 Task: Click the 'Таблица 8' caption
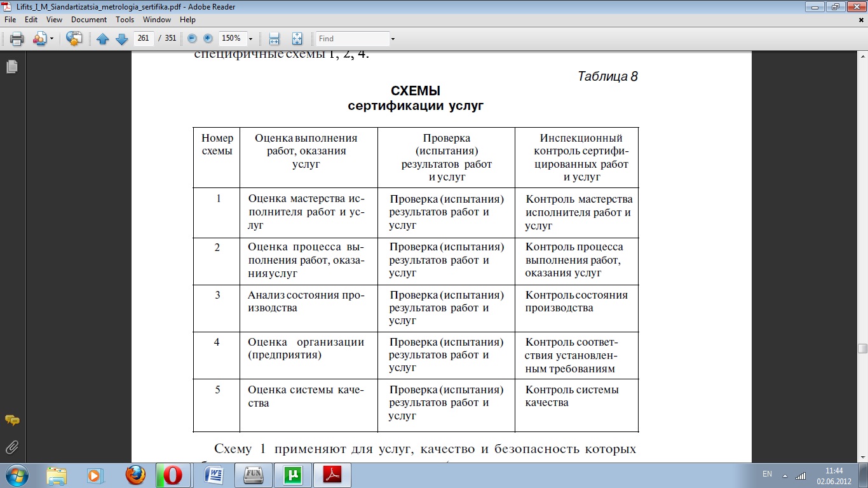(607, 76)
